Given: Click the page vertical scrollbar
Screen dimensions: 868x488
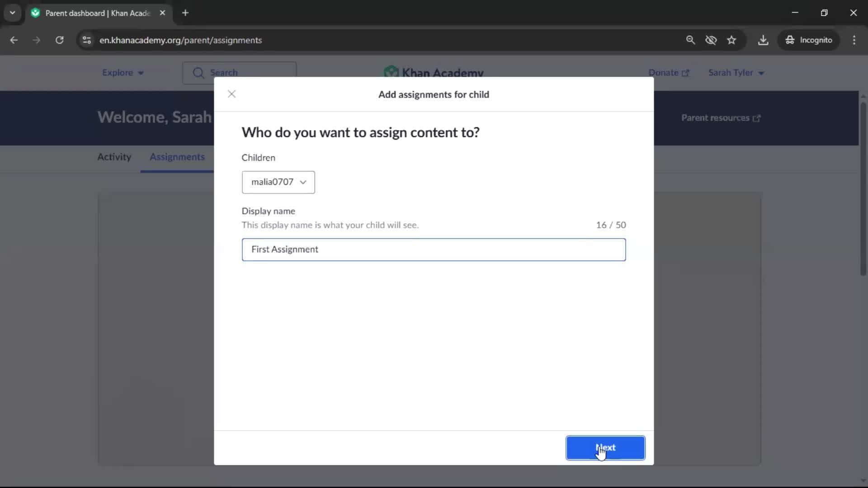Looking at the screenshot, I should (863, 189).
